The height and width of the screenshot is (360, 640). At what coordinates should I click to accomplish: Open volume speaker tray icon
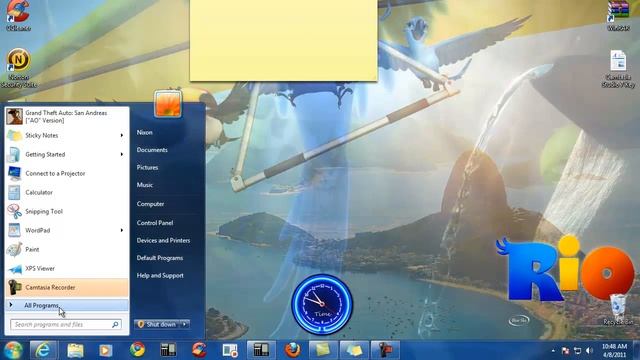tap(589, 351)
